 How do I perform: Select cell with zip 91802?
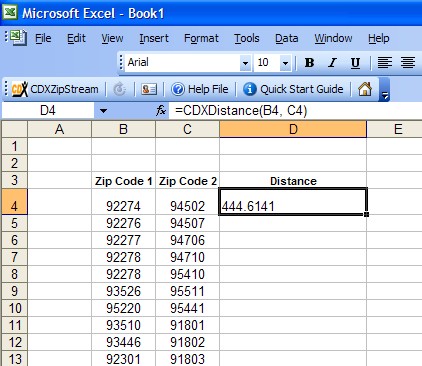(x=187, y=342)
